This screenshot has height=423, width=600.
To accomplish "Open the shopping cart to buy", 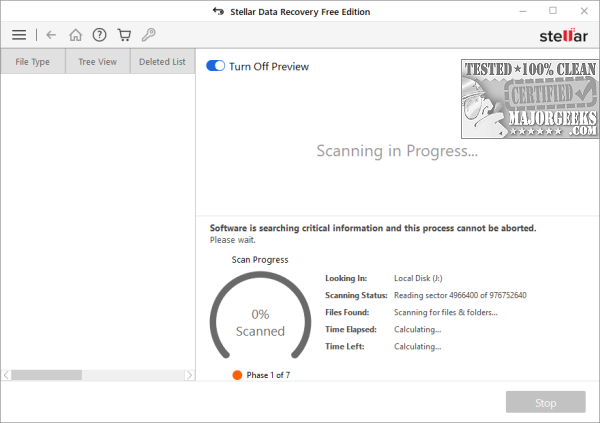I will point(124,35).
